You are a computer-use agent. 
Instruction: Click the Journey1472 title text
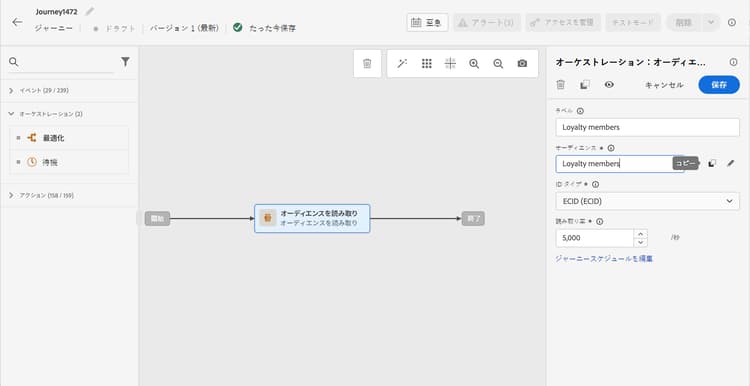(56, 12)
